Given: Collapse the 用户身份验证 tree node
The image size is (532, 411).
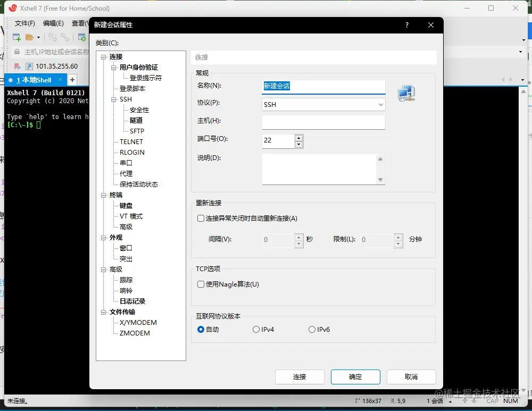Looking at the screenshot, I should pyautogui.click(x=114, y=68).
